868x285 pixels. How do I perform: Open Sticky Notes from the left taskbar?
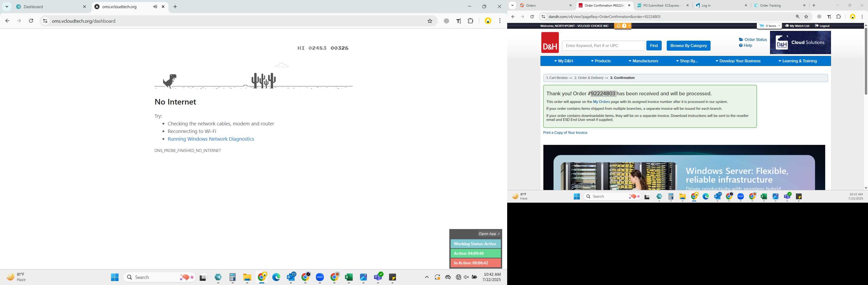coord(393,277)
